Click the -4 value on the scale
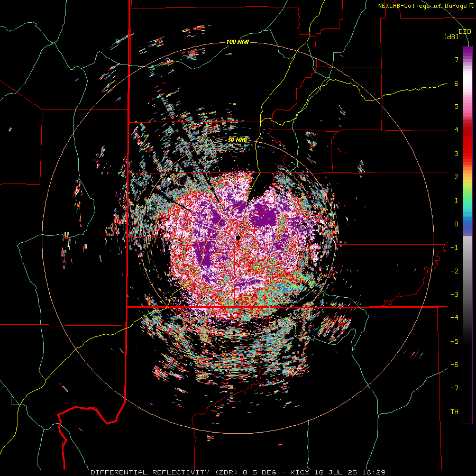This screenshot has width=476, height=476. click(x=454, y=318)
